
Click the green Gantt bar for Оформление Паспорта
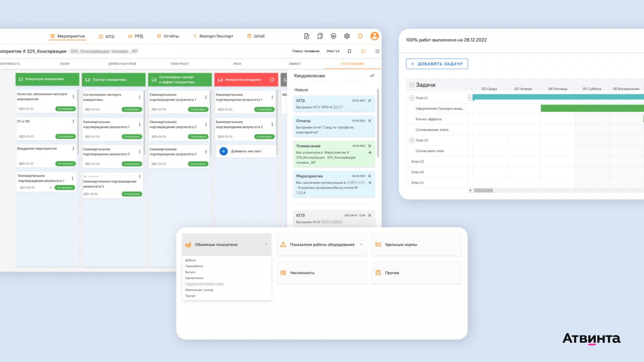(x=592, y=108)
